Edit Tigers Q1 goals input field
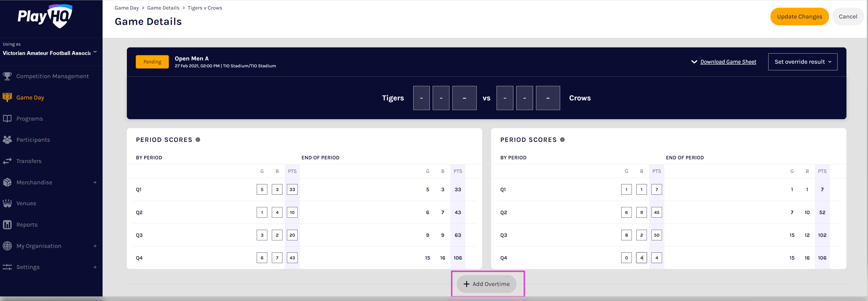868x301 pixels. (262, 189)
